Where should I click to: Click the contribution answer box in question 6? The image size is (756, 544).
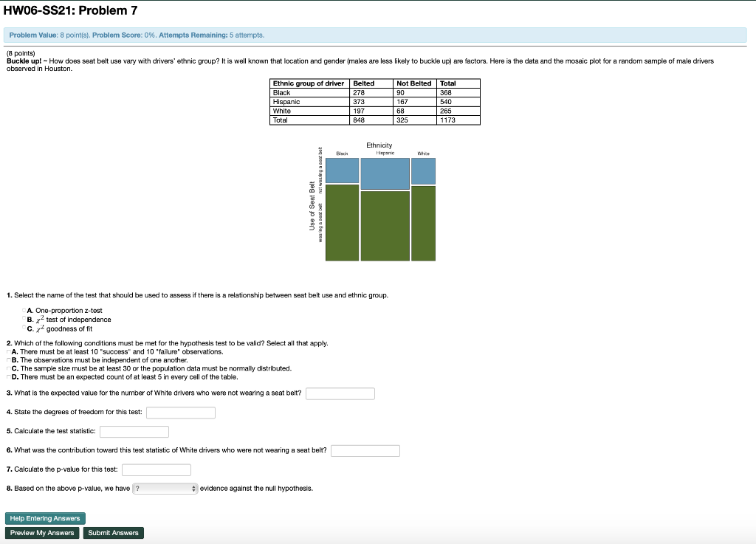point(365,450)
